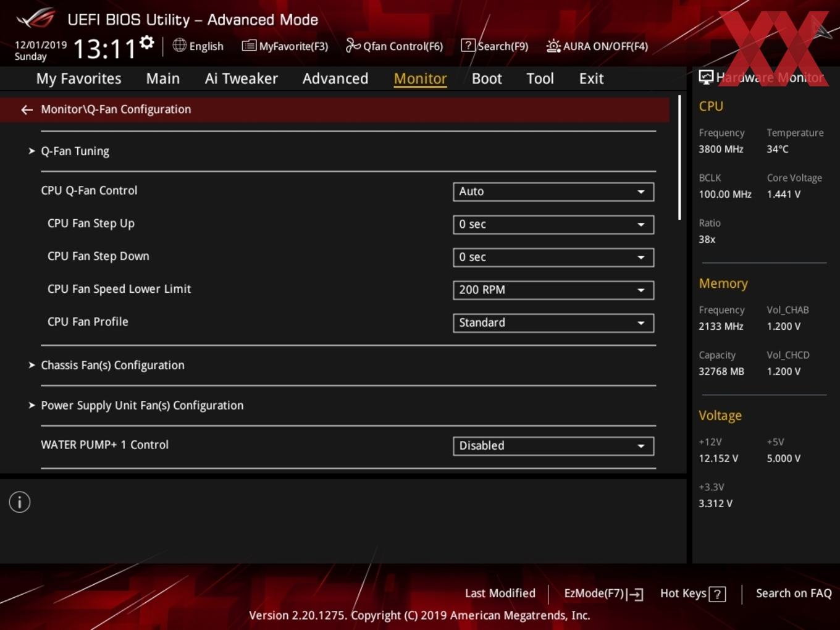
Task: Click the 3800 MHz CPU frequency value
Action: pos(721,149)
